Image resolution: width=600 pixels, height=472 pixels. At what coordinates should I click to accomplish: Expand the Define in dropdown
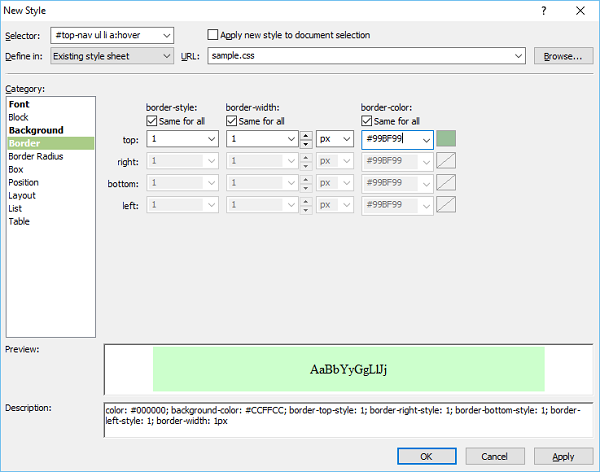(x=165, y=56)
